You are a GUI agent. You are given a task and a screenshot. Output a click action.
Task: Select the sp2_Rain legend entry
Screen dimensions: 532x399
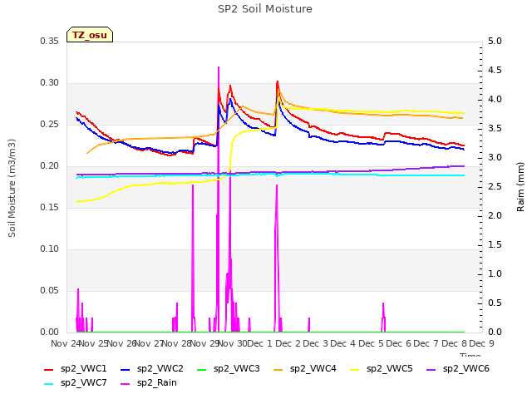click(149, 383)
